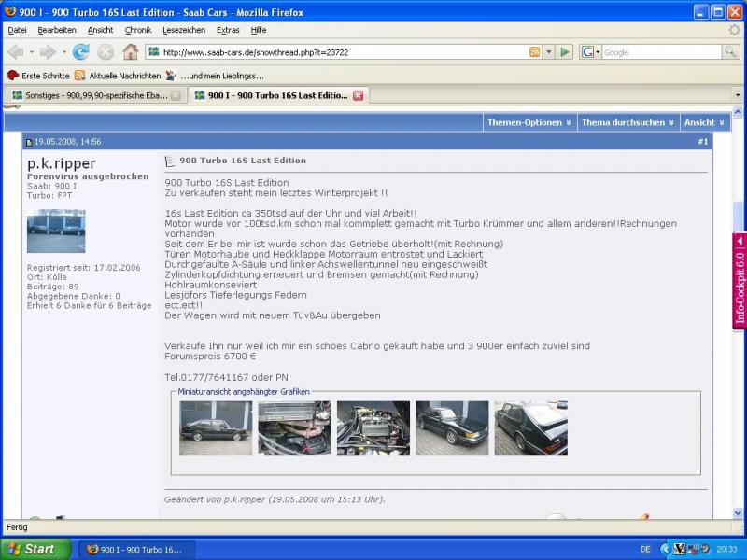Stop loading the page
Image resolution: width=747 pixels, height=560 pixels.
(106, 52)
